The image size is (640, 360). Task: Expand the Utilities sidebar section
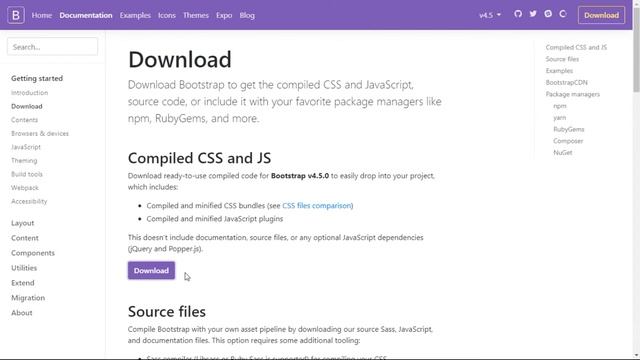coord(24,268)
